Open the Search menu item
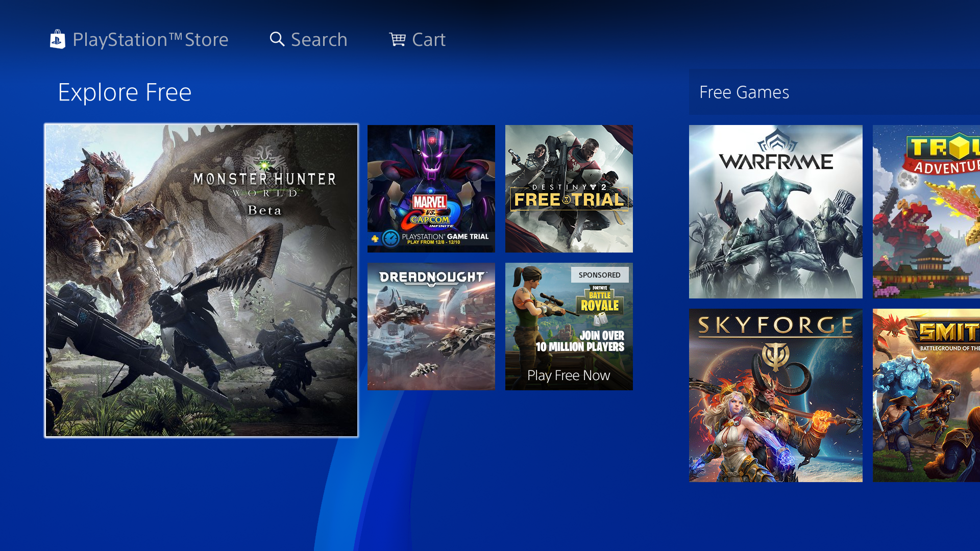Image resolution: width=980 pixels, height=551 pixels. [x=308, y=39]
